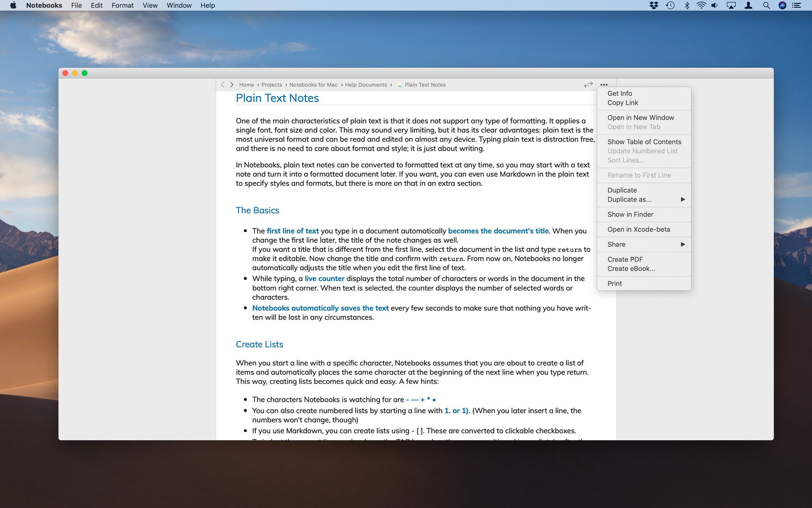
Task: Click the forward navigation chevron
Action: [232, 85]
